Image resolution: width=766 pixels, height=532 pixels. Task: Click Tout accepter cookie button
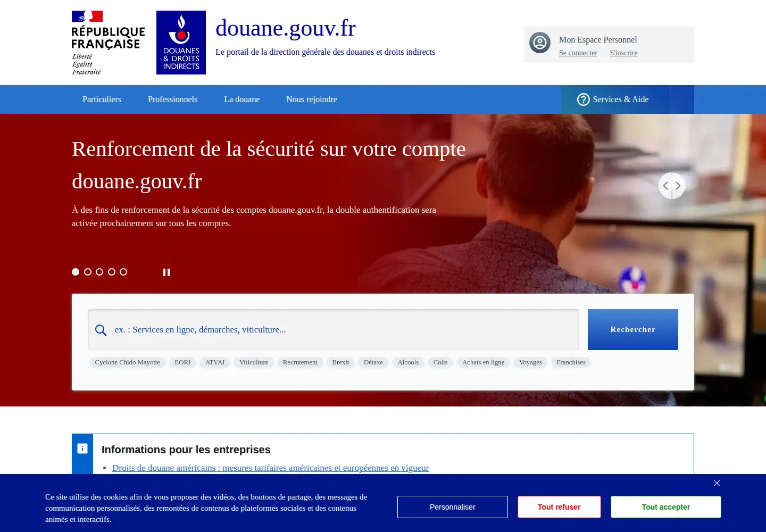[666, 507]
